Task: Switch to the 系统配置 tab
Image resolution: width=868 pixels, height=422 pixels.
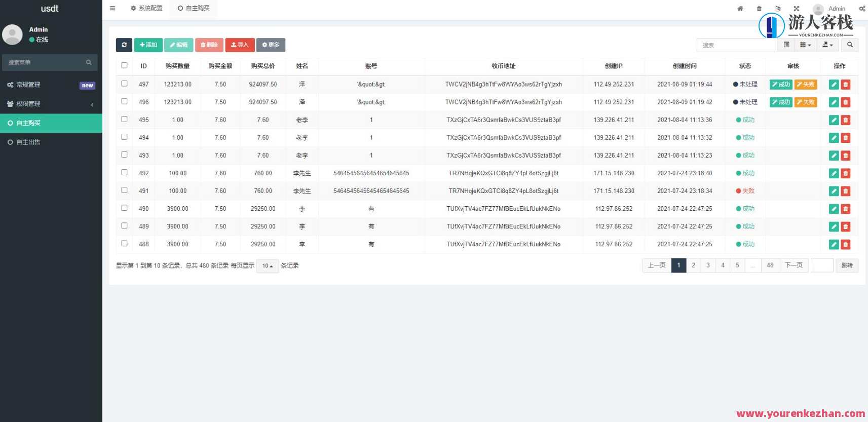Action: 147,8
